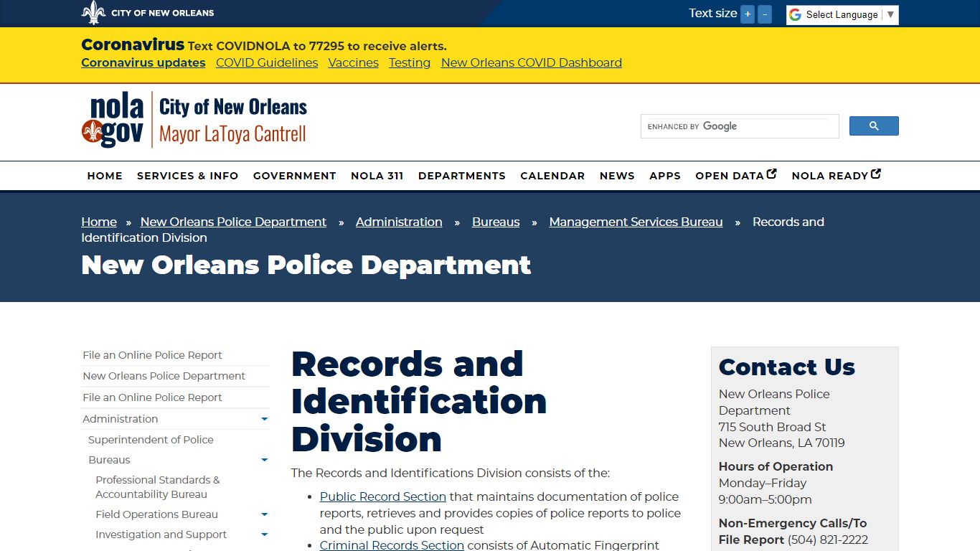Open the Public Record Section link
This screenshot has height=551, width=980.
pos(383,496)
